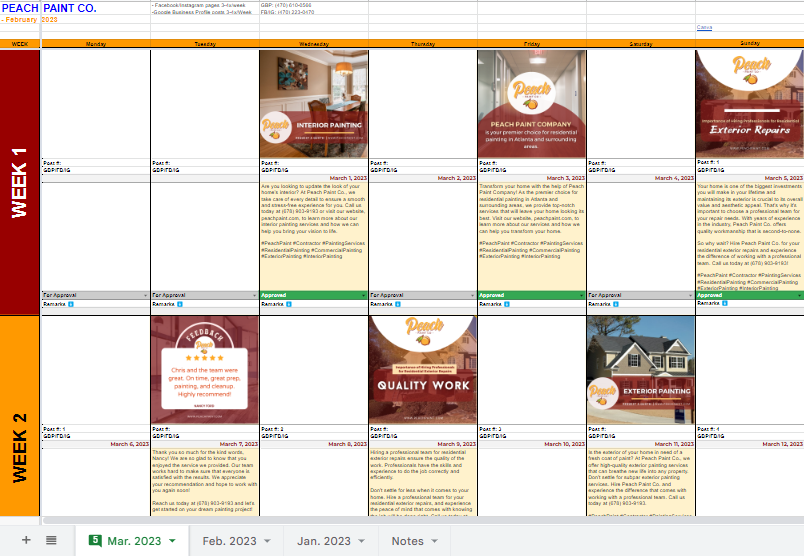Image resolution: width=804 pixels, height=556 pixels.
Task: Switch to the Jan. 2023 sheet tab
Action: pyautogui.click(x=324, y=541)
